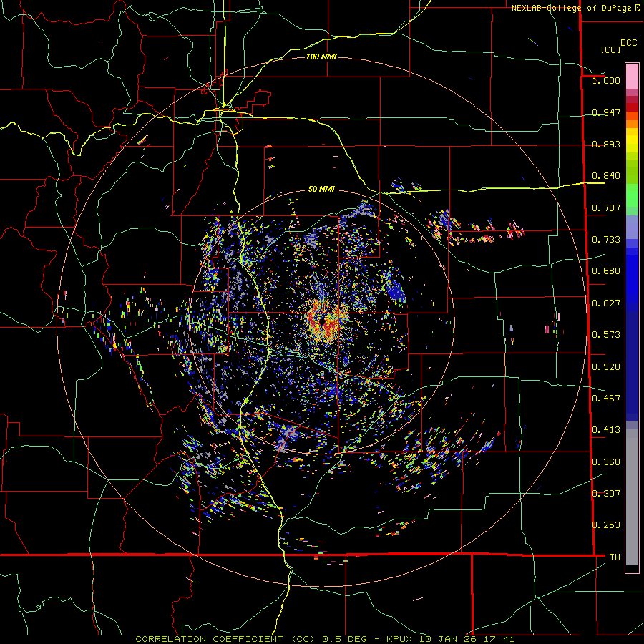This screenshot has height=644, width=644.
Task: Click the 0.680 legend value
Action: (x=606, y=271)
